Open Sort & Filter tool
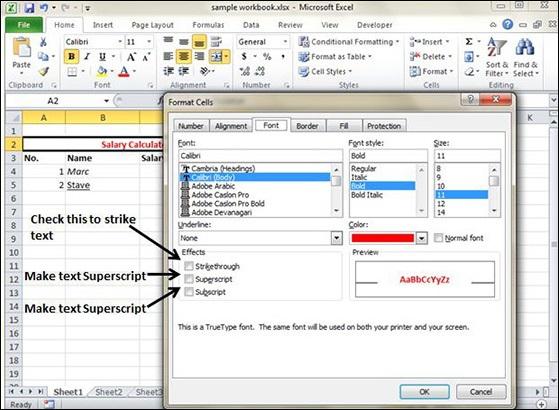This screenshot has height=410, width=559. pos(497,57)
